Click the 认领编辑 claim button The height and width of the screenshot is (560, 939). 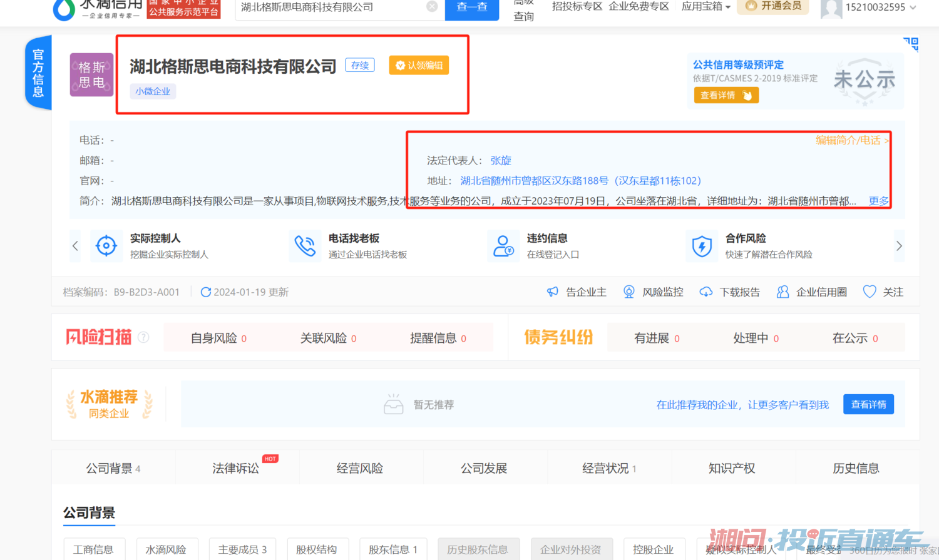click(x=419, y=65)
